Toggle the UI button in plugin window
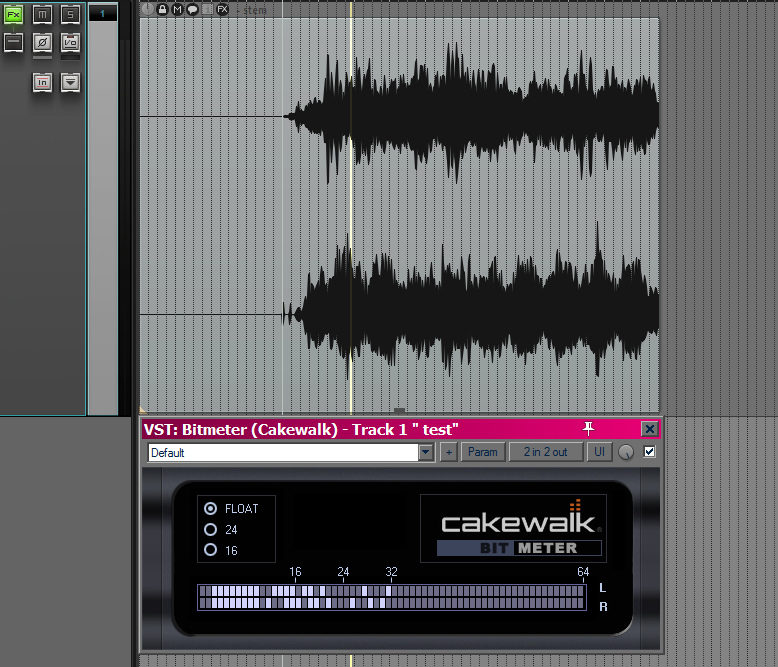The height and width of the screenshot is (667, 778). (x=599, y=452)
